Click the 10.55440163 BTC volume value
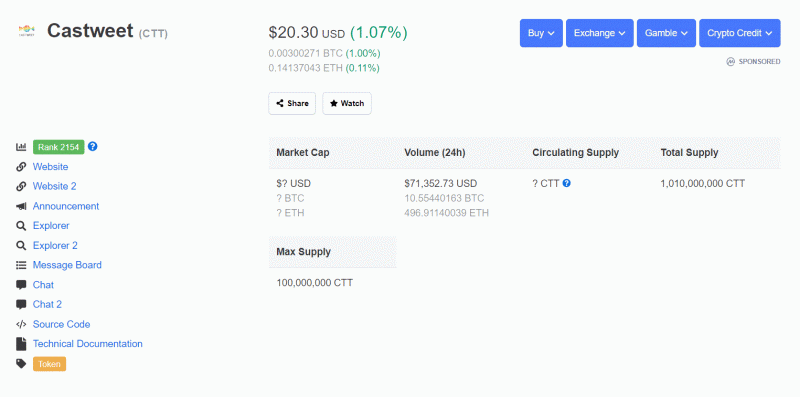The width and height of the screenshot is (800, 397). 444,198
